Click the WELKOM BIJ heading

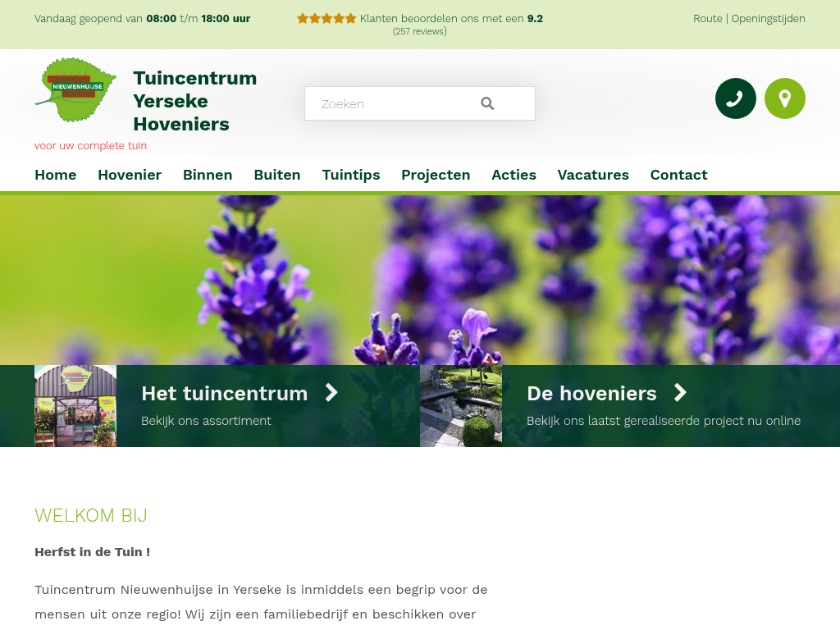click(90, 515)
